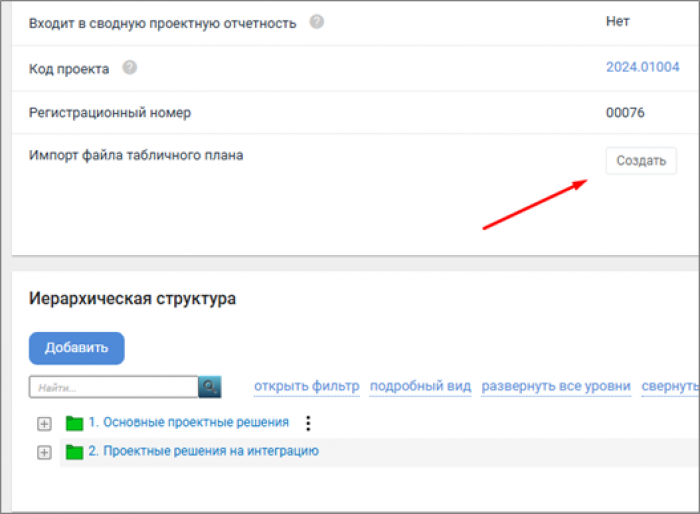This screenshot has height=514, width=700.
Task: Select the '1. Основные проектные решения' tree item
Action: (x=188, y=422)
